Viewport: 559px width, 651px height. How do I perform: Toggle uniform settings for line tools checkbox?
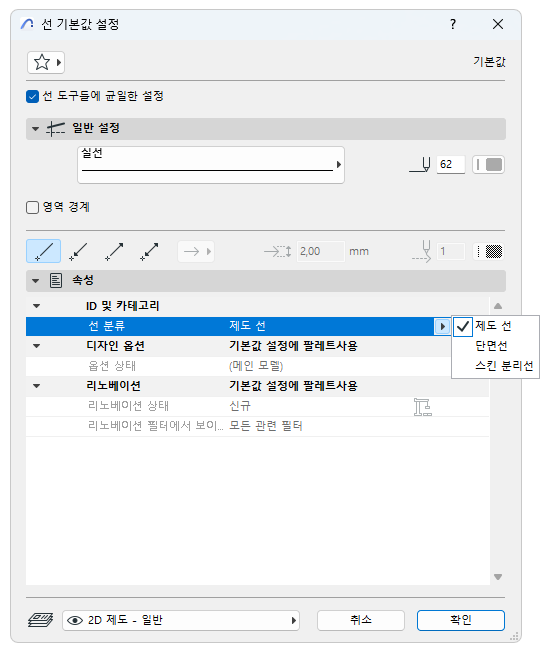point(32,96)
